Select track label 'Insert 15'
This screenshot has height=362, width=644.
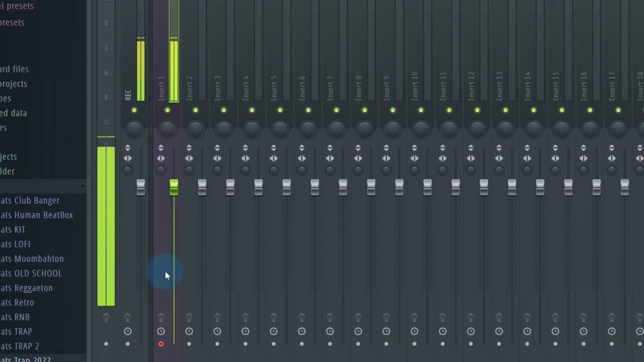[556, 86]
